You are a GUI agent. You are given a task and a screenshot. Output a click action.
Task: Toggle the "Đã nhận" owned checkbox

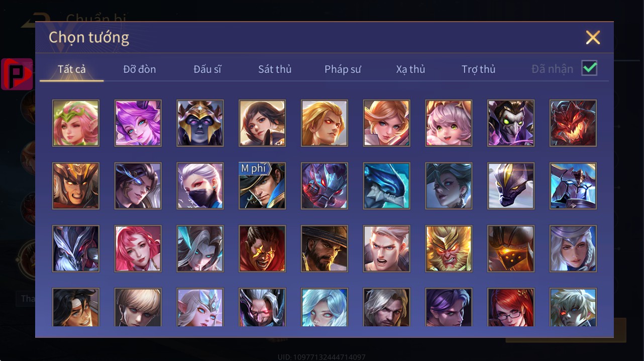[x=589, y=68]
